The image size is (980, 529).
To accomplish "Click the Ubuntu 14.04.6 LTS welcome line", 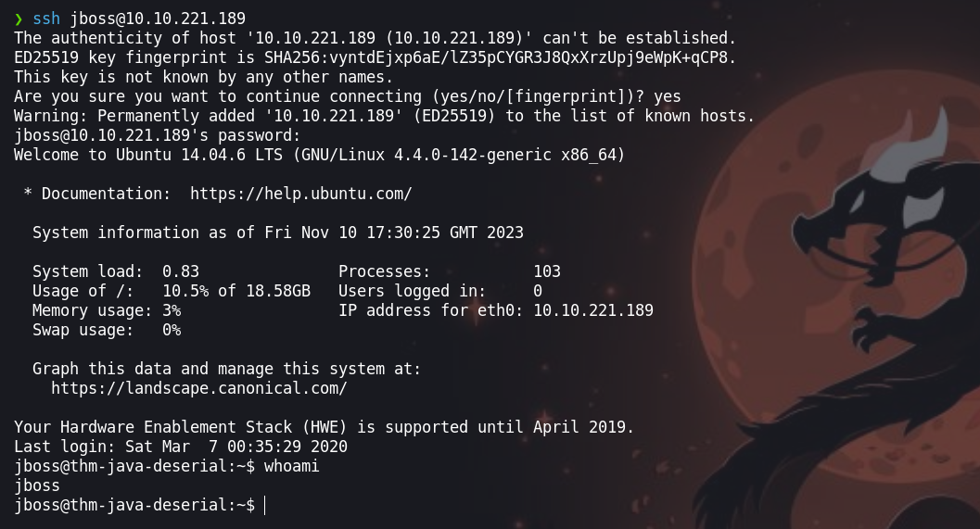I will coord(320,155).
